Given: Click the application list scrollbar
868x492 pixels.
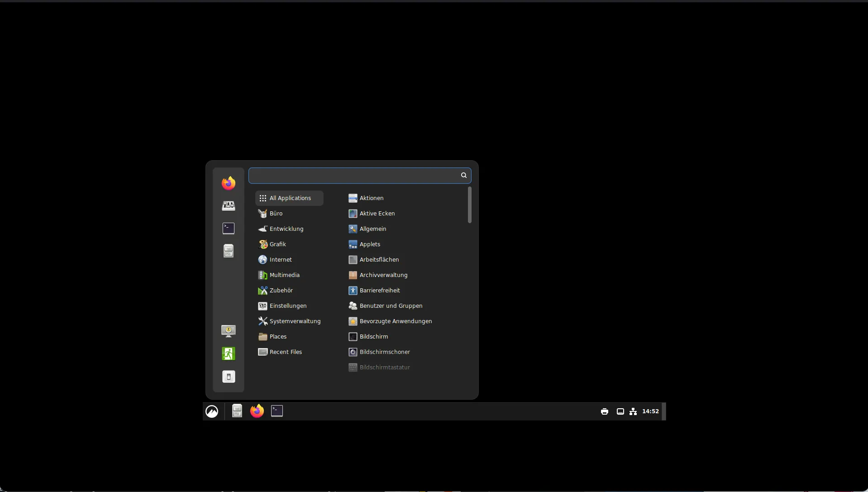Looking at the screenshot, I should [x=469, y=205].
